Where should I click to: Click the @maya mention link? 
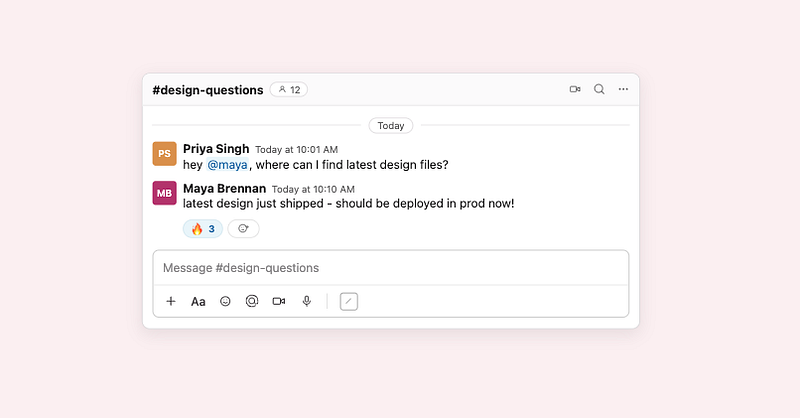pos(228,165)
